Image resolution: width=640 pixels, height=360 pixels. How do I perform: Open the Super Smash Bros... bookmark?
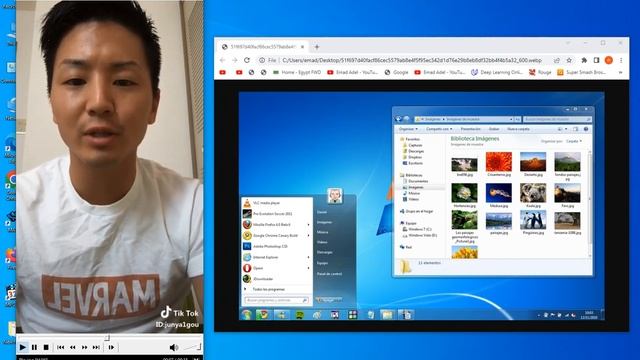(581, 72)
